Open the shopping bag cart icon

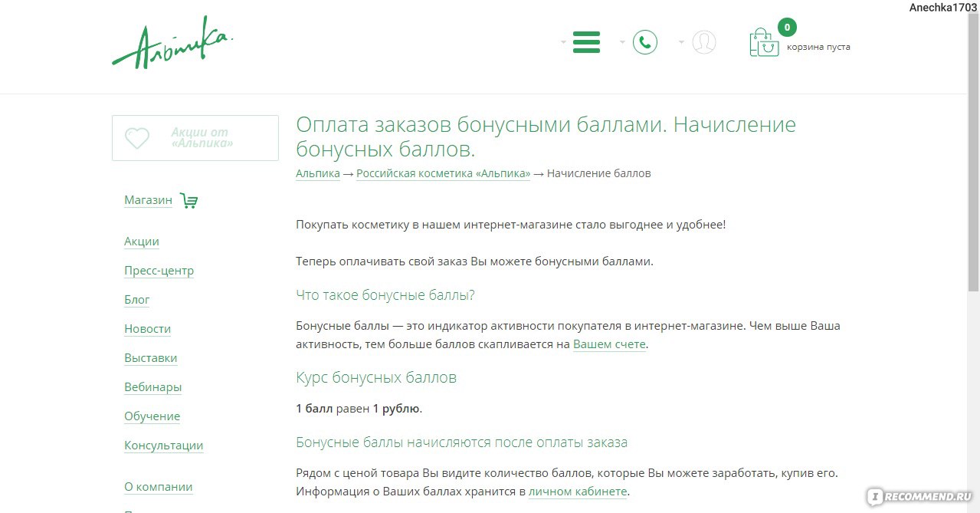[x=764, y=43]
